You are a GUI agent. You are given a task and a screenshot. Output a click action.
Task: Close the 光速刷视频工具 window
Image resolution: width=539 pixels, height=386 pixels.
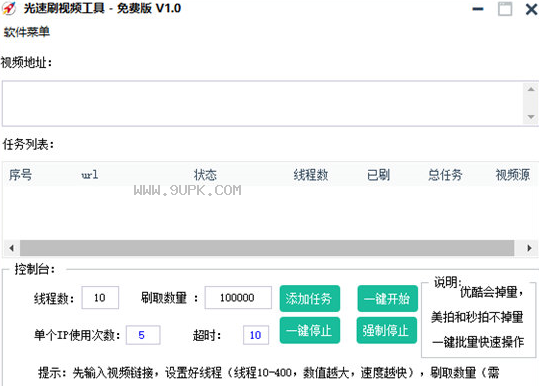pyautogui.click(x=531, y=9)
